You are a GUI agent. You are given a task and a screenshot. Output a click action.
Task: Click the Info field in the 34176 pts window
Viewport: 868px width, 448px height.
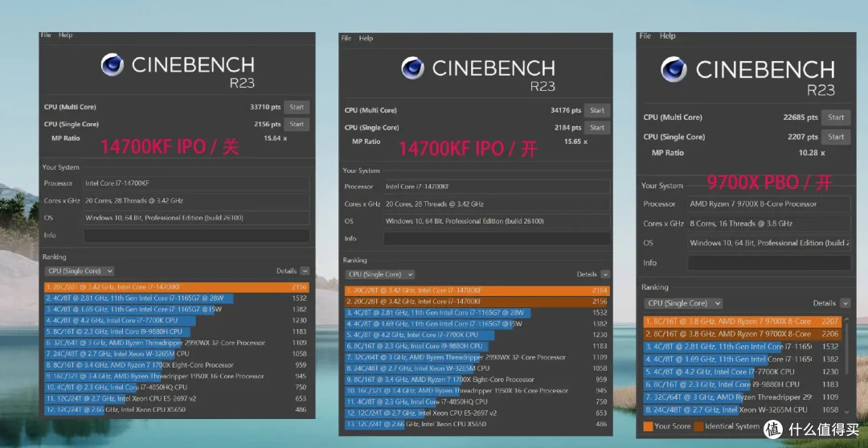(x=497, y=239)
